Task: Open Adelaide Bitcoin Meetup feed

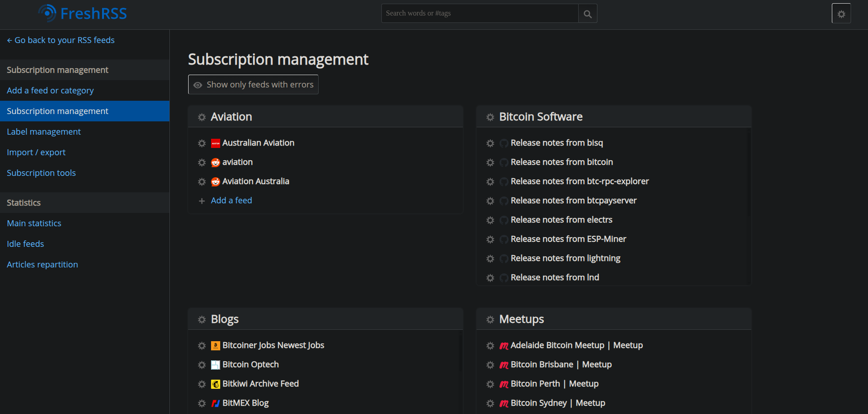Action: tap(577, 345)
